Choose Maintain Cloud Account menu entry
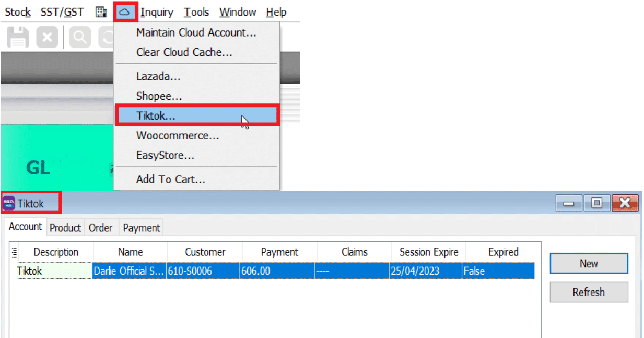 pos(196,33)
